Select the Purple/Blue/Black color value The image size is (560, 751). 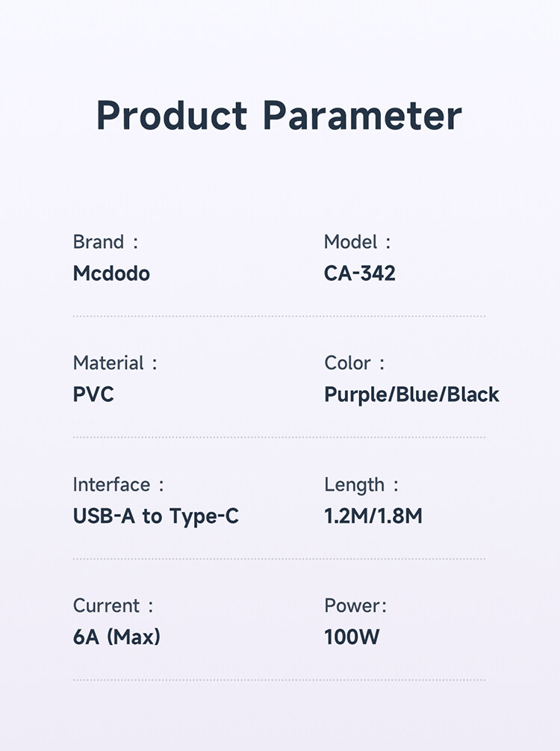click(x=411, y=395)
